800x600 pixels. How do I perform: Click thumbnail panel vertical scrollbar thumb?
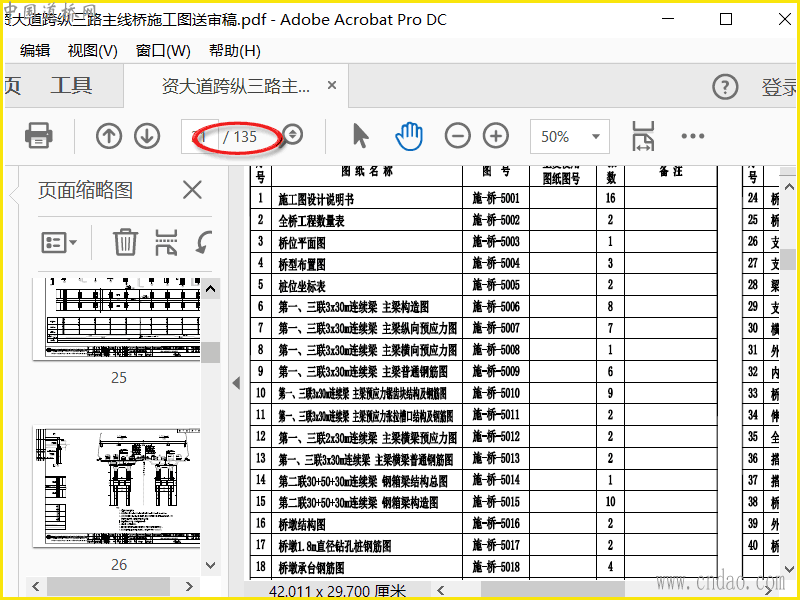(210, 352)
